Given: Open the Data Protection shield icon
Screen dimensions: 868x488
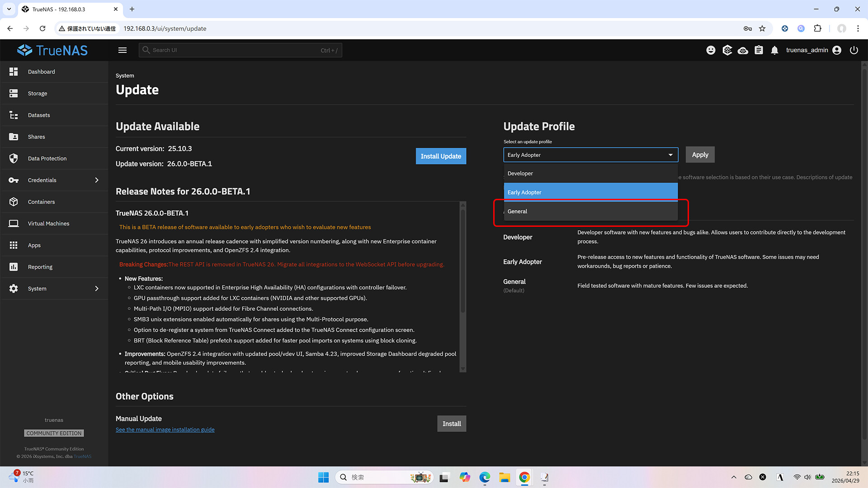Looking at the screenshot, I should [x=14, y=158].
